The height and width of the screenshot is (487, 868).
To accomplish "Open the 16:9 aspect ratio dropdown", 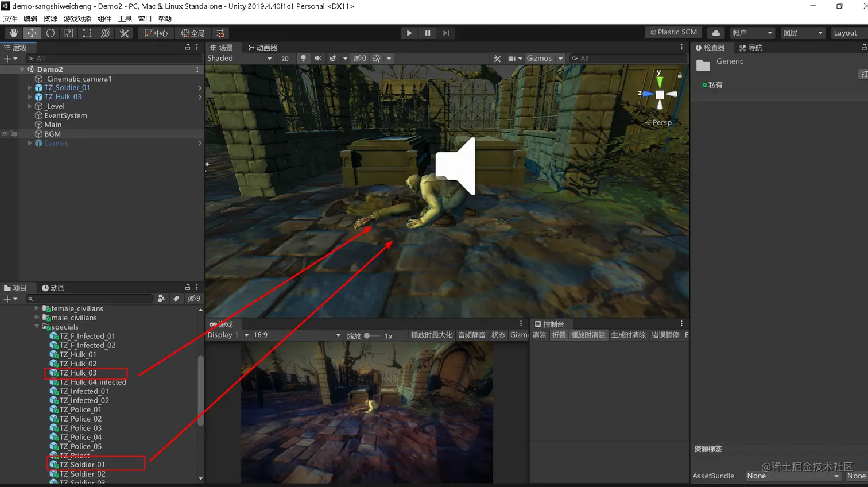I will coord(297,335).
